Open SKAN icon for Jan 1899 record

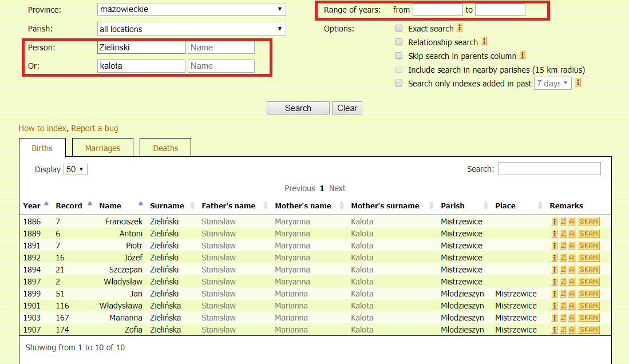[x=588, y=294]
